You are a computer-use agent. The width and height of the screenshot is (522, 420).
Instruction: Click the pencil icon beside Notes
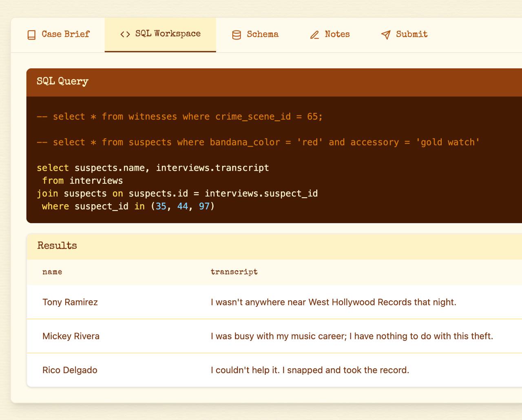(x=314, y=35)
